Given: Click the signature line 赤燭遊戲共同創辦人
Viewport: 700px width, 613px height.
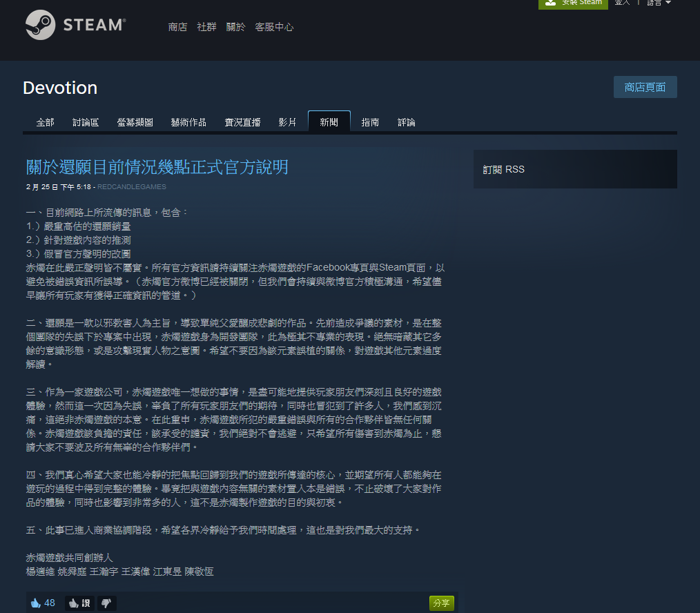Looking at the screenshot, I should coord(70,558).
